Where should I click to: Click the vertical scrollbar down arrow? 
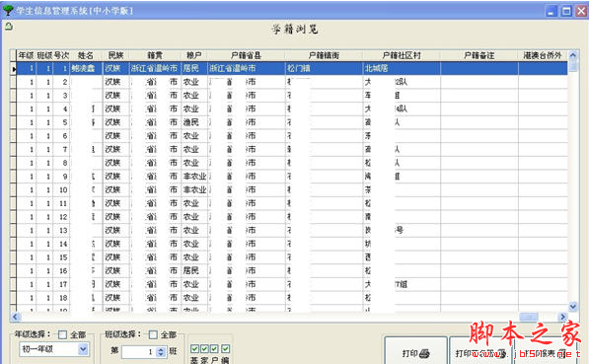573,306
